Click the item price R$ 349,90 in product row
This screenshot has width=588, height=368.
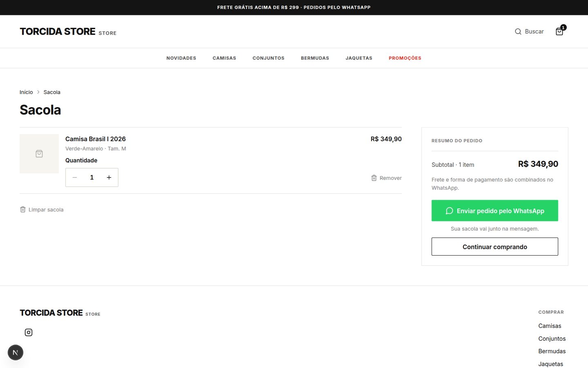[386, 139]
